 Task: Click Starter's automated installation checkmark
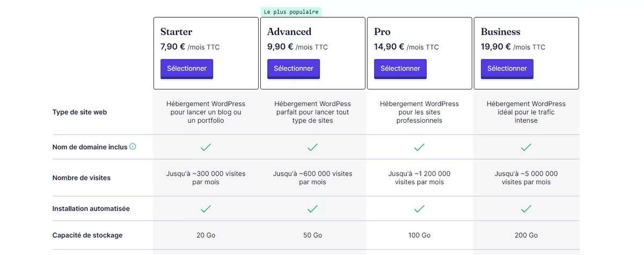coord(206,208)
